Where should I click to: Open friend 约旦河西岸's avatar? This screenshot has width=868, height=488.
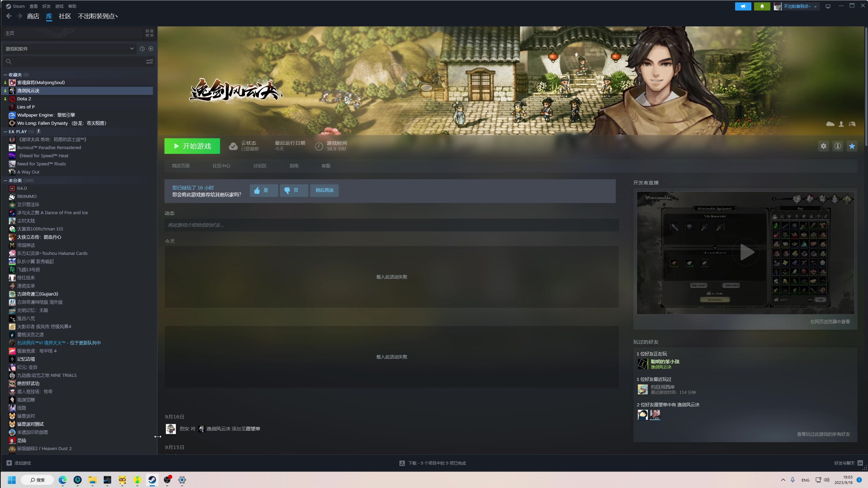[x=643, y=389]
